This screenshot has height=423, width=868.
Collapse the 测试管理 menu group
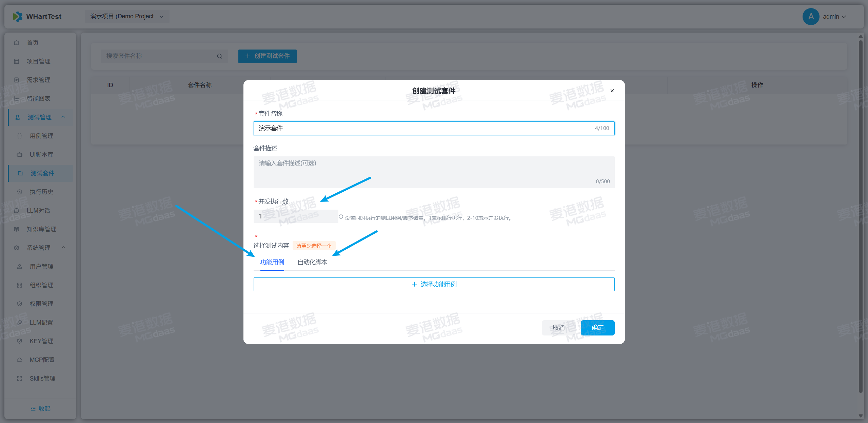tap(63, 117)
